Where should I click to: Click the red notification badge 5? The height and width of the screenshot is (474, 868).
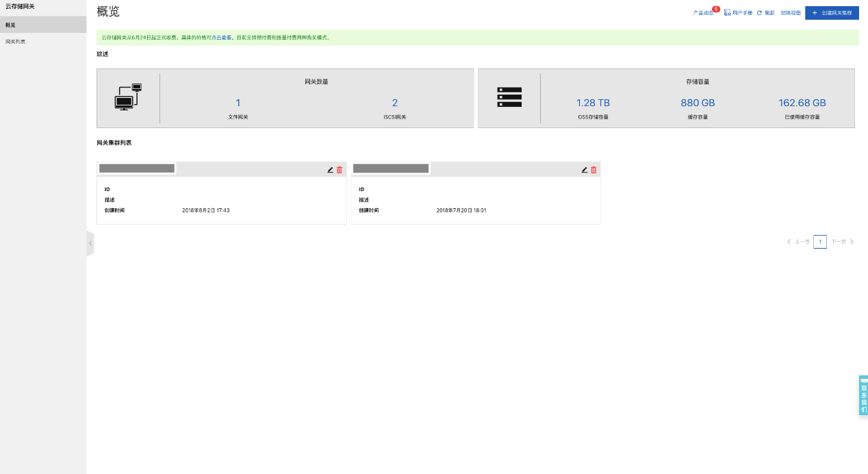pyautogui.click(x=716, y=9)
